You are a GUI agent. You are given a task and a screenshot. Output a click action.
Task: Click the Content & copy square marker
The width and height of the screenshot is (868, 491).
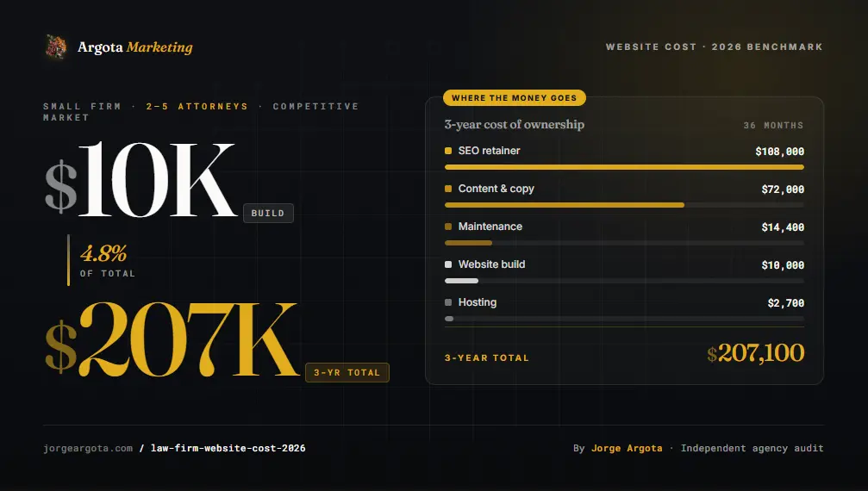(x=448, y=189)
